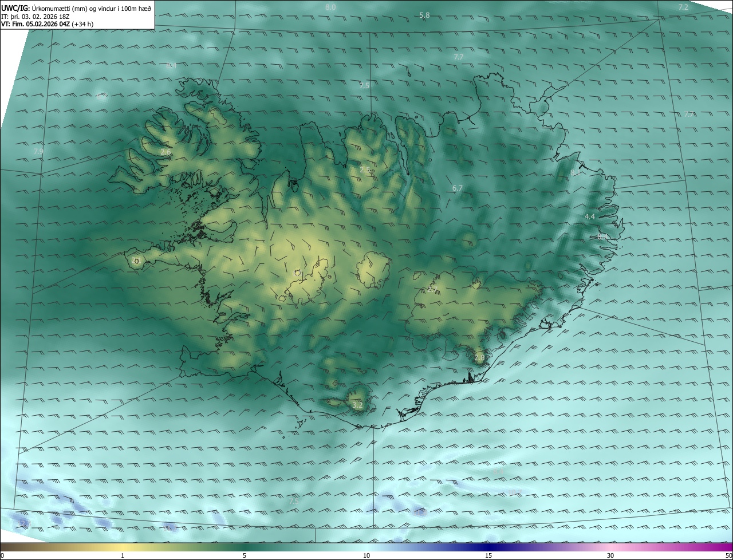Click the 50 tick on the colorbar

coord(728,555)
